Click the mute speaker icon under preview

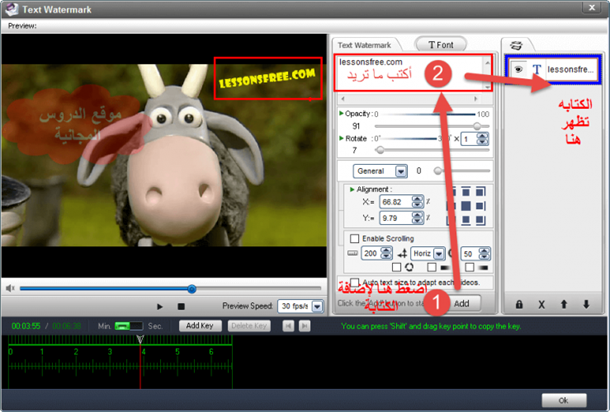coord(10,288)
